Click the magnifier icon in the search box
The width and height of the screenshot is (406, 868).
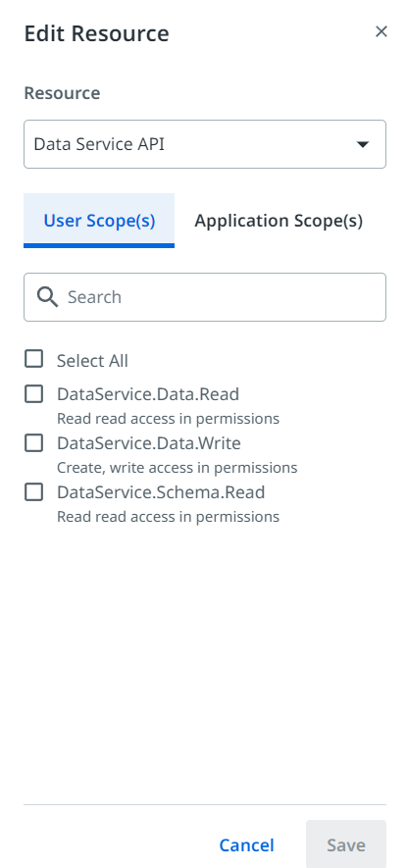pyautogui.click(x=48, y=297)
